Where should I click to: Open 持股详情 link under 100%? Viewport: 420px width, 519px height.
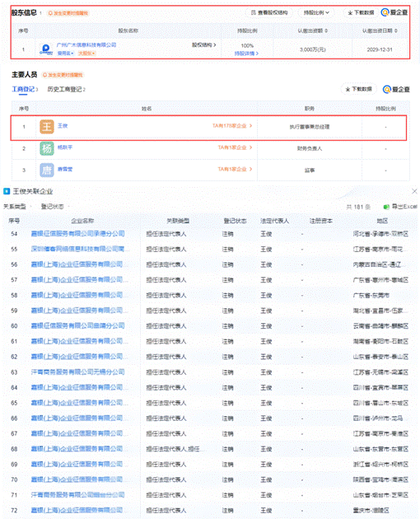pyautogui.click(x=246, y=54)
